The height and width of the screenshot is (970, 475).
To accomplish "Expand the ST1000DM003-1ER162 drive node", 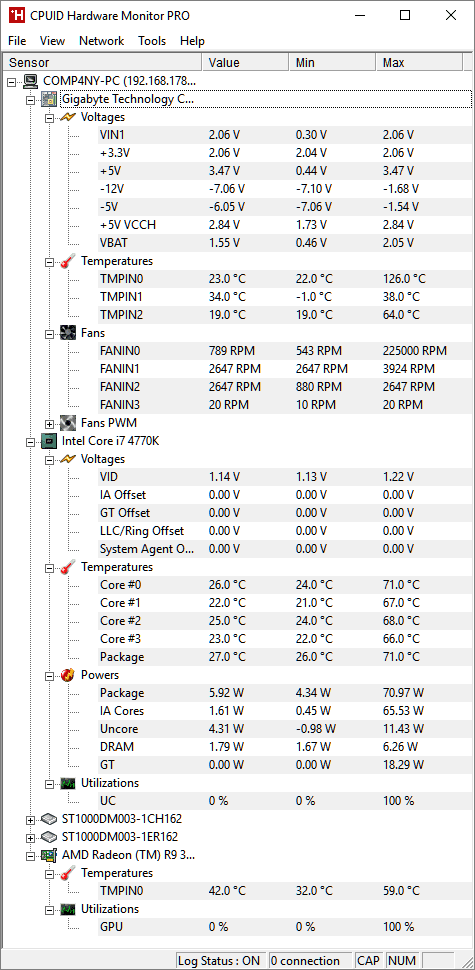I will tap(30, 838).
